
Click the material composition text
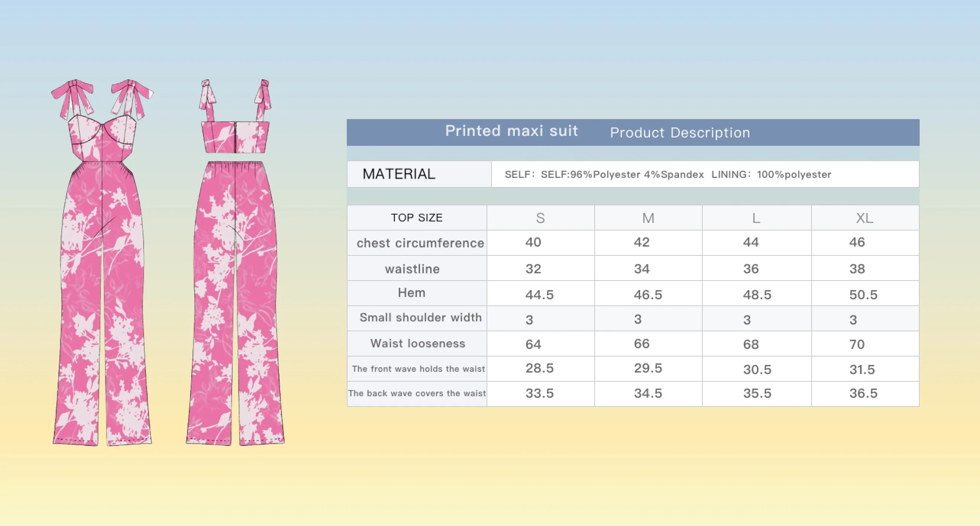pos(668,174)
